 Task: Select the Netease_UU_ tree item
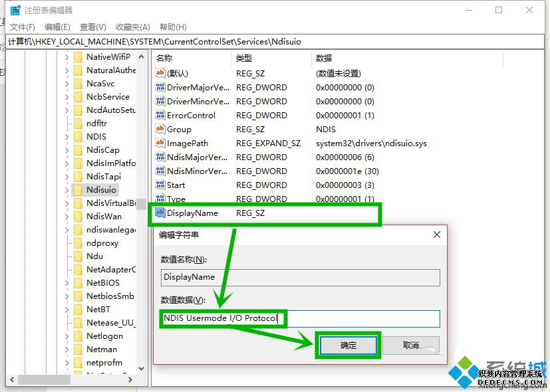pyautogui.click(x=111, y=323)
